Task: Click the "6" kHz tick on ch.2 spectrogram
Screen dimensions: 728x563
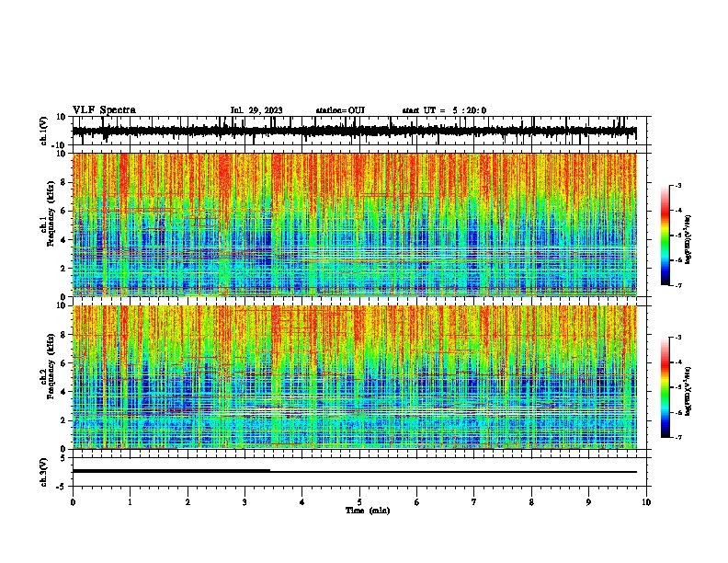Action: click(x=63, y=363)
